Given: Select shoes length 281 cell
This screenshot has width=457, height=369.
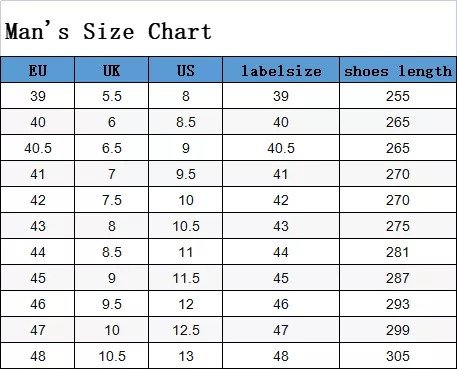Looking at the screenshot, I should tap(398, 252).
